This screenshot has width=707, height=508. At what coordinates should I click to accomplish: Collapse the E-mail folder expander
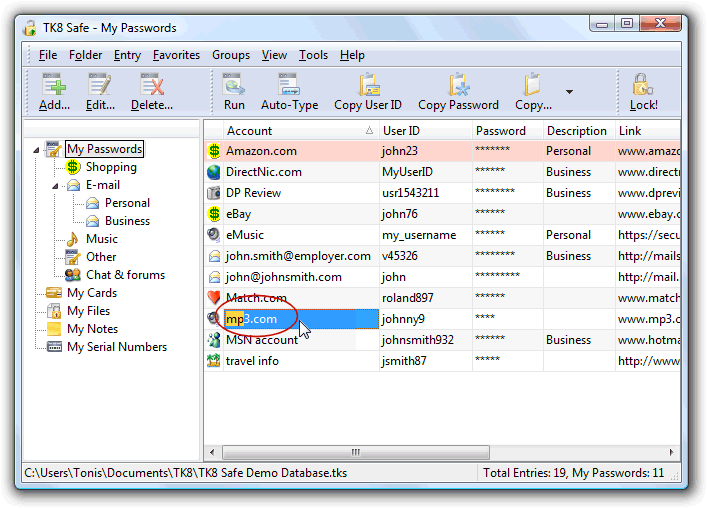coord(56,186)
